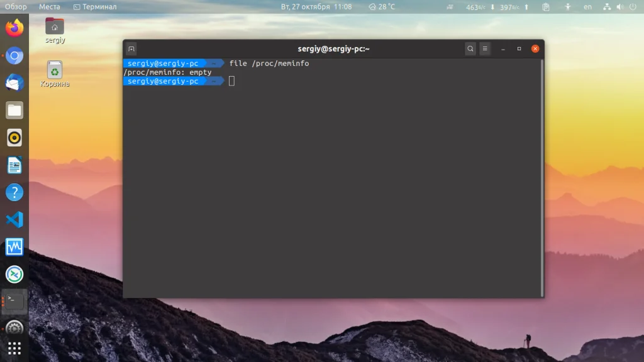Show the applications grid
644x362 pixels.
(14, 347)
